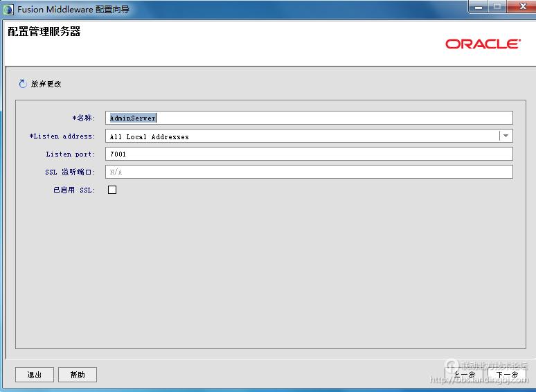
Task: Maximize the configuration wizard window
Action: pos(497,7)
